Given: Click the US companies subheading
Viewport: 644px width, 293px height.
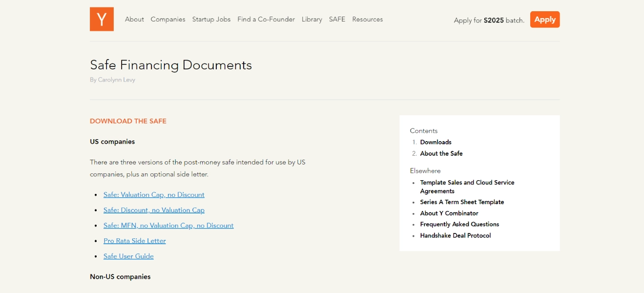Looking at the screenshot, I should [x=112, y=142].
